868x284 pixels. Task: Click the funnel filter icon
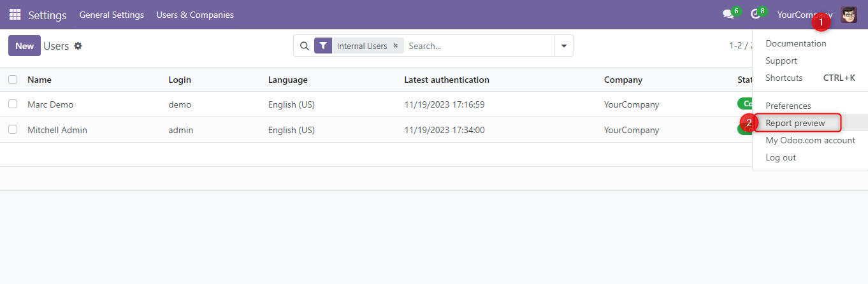pyautogui.click(x=323, y=46)
